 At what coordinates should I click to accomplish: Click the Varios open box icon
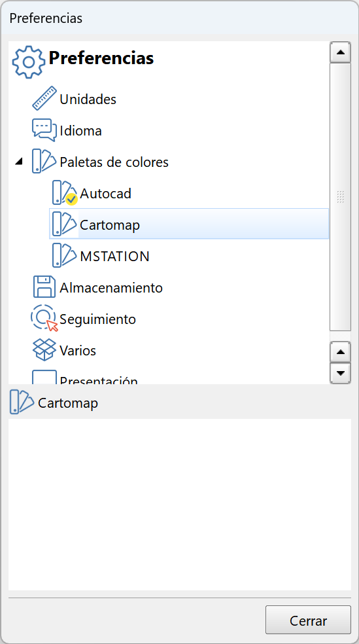[44, 350]
